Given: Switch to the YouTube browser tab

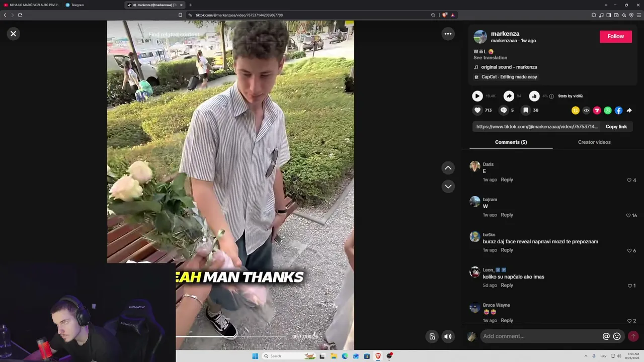Looking at the screenshot, I should pos(31,5).
